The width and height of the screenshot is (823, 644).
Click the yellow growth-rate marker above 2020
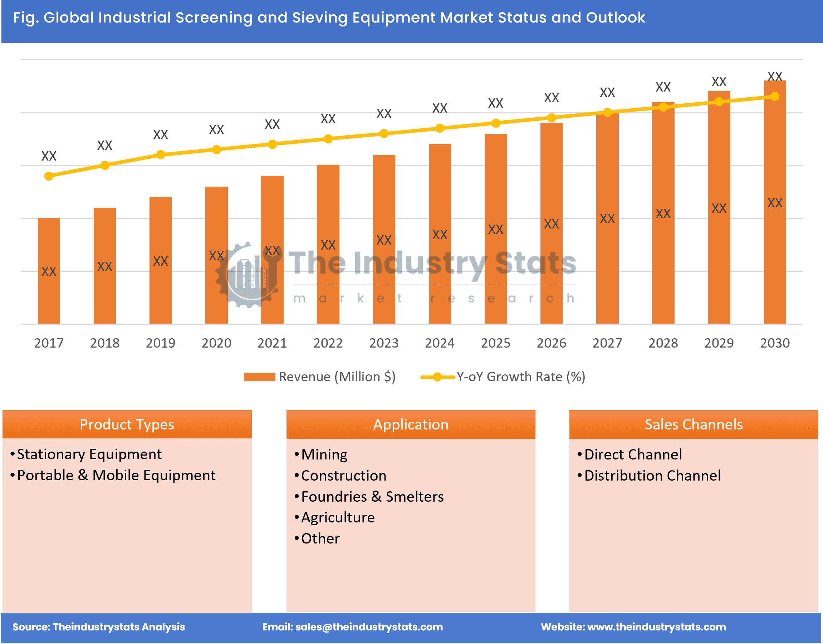[216, 150]
